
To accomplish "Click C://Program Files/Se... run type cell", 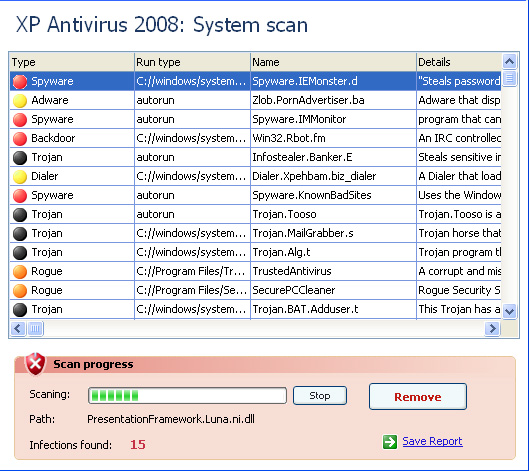I will point(192,290).
